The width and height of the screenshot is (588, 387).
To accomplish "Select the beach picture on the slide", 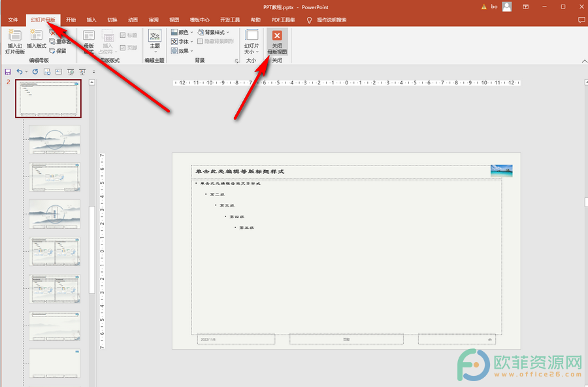I will tap(501, 171).
